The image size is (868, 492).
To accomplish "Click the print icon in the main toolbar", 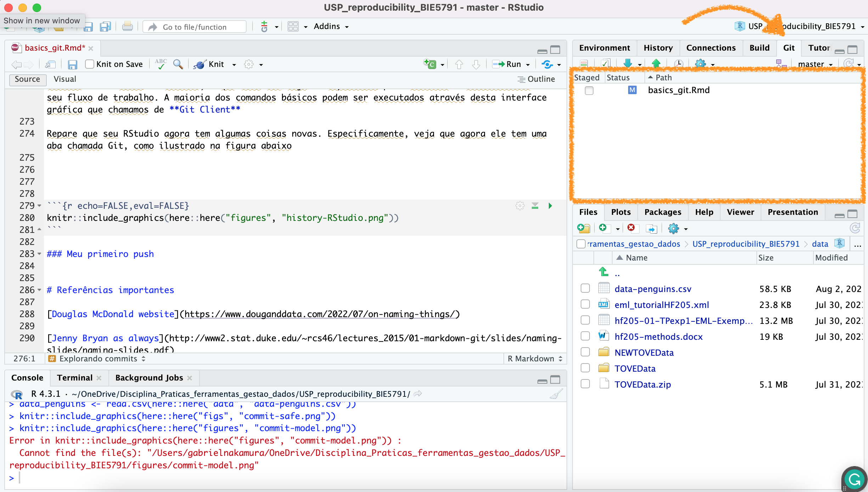I will click(128, 27).
